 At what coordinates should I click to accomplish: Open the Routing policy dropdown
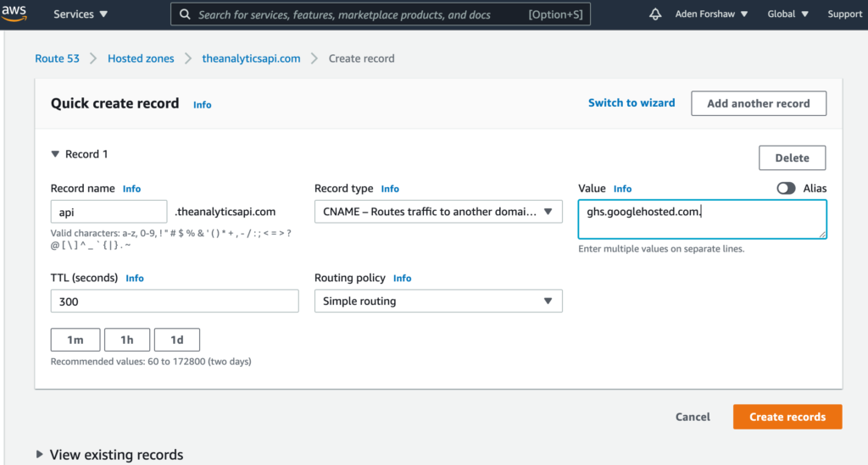pyautogui.click(x=438, y=301)
